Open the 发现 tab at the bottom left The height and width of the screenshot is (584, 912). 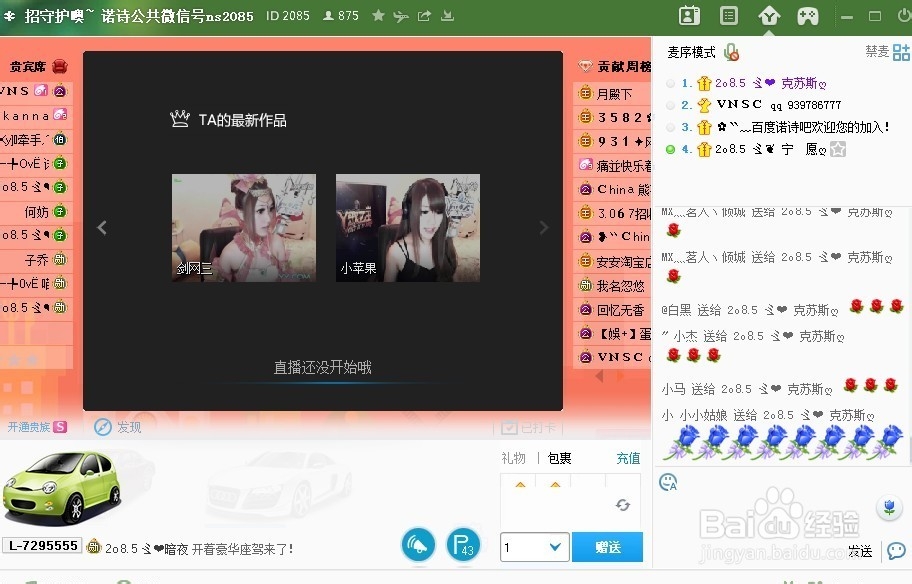pyautogui.click(x=119, y=426)
